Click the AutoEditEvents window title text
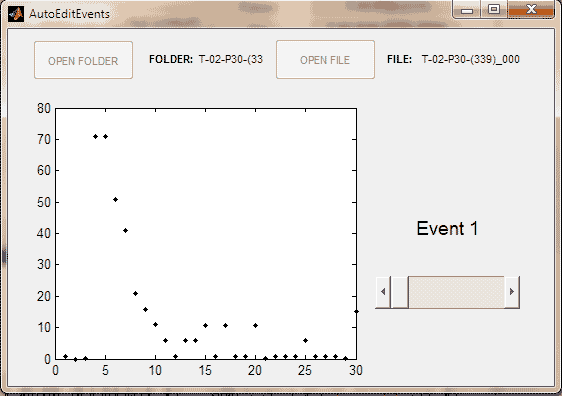This screenshot has height=396, width=562. point(70,14)
